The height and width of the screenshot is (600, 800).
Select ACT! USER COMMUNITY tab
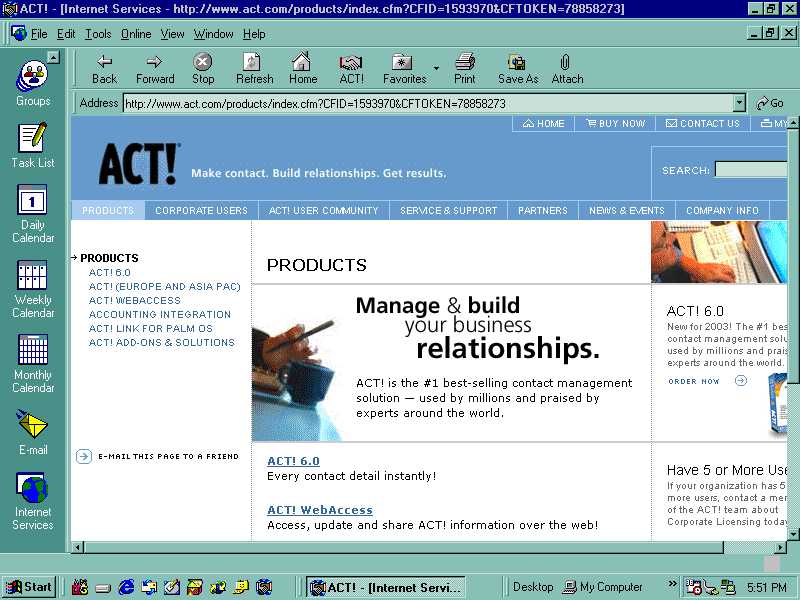click(x=323, y=211)
